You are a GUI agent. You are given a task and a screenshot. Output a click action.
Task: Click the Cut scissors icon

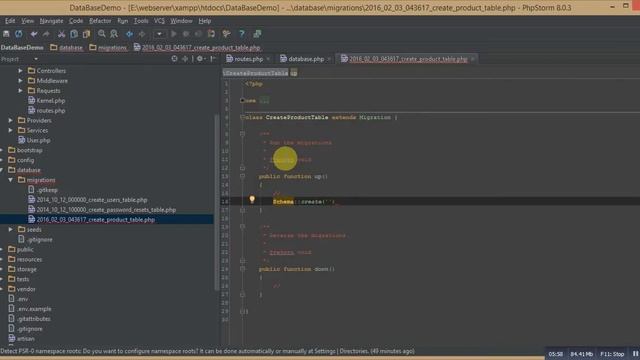click(61, 34)
